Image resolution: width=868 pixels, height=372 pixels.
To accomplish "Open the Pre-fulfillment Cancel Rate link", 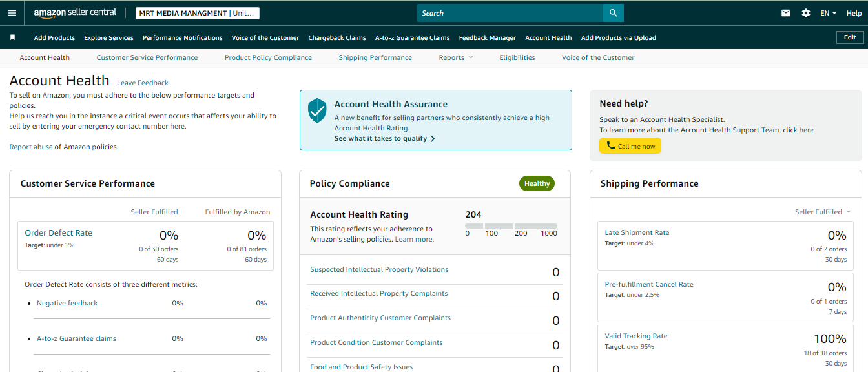I will [649, 284].
